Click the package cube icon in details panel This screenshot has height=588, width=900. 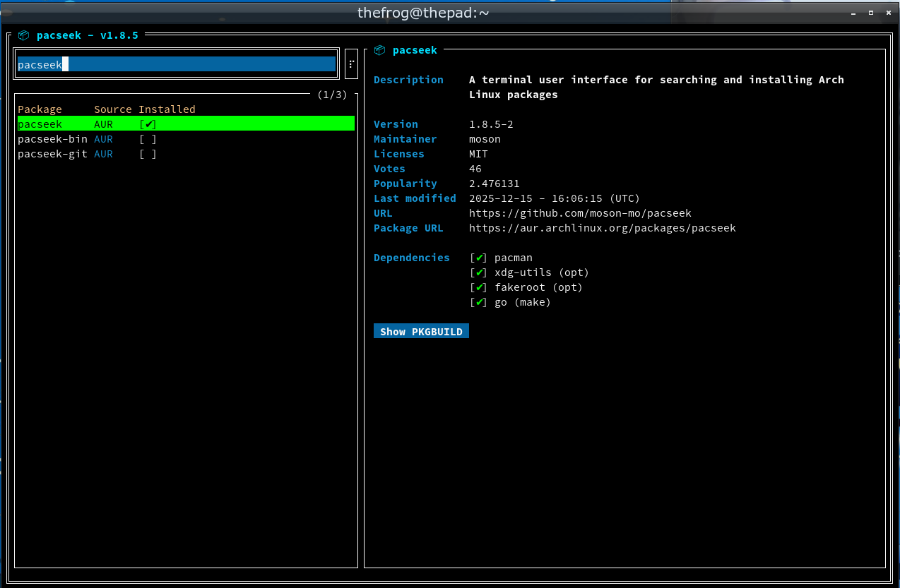(380, 50)
